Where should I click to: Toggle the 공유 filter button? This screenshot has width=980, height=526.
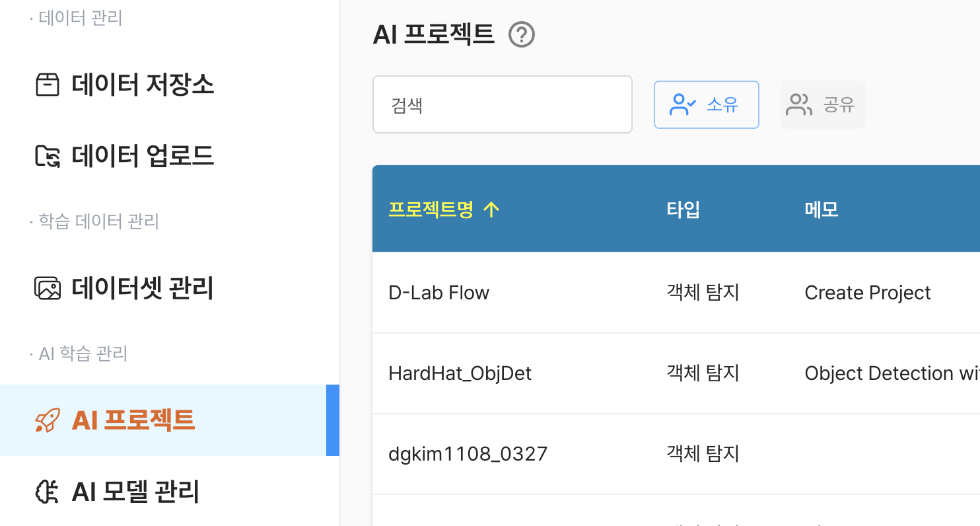tap(823, 104)
